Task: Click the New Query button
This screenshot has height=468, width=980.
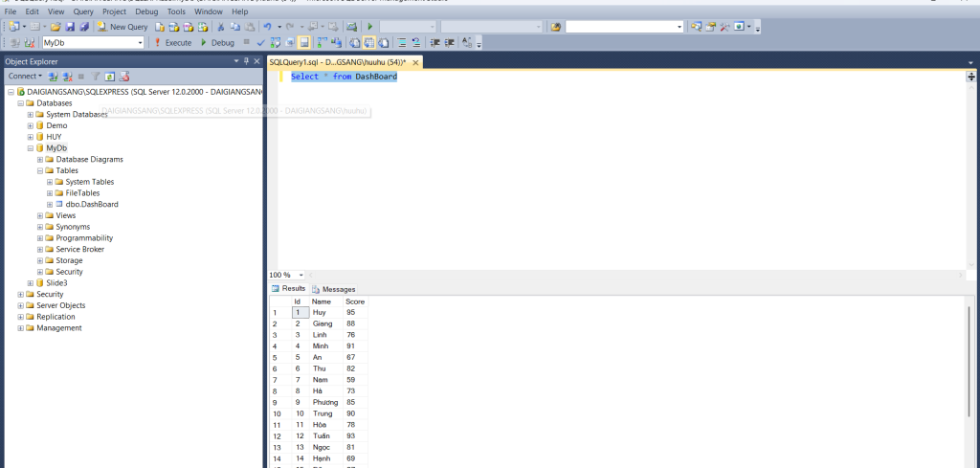Action: pos(122,27)
